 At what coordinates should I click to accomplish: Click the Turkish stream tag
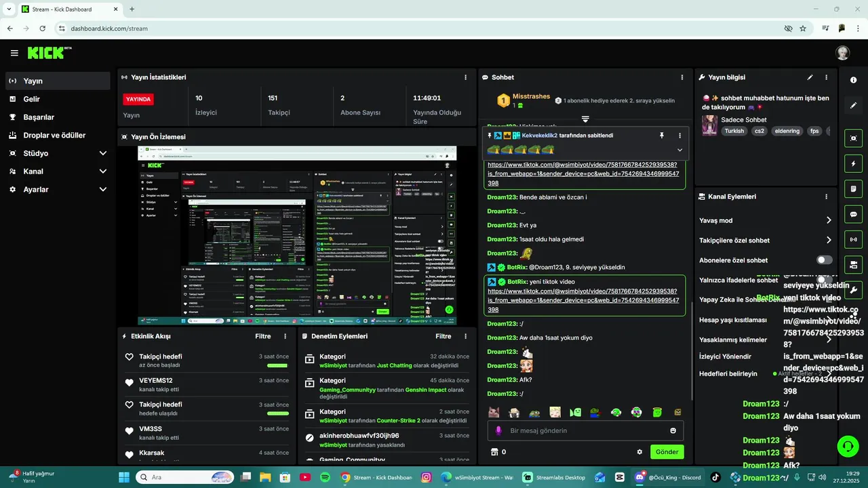point(734,131)
